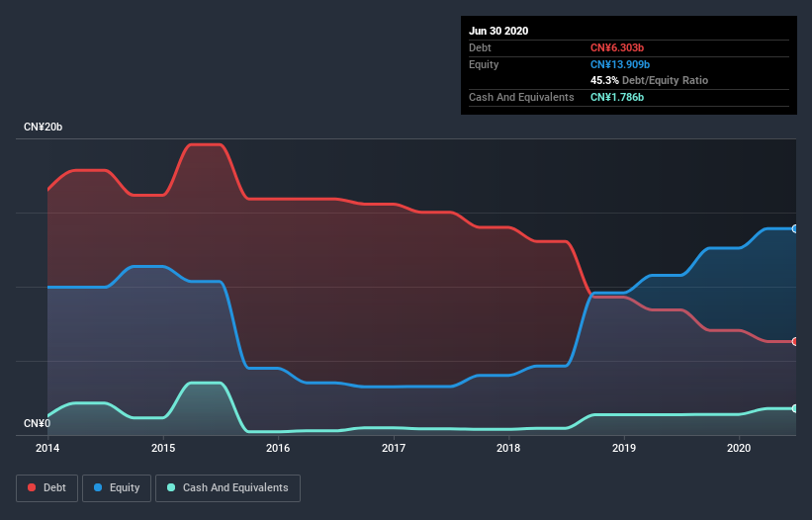
Task: Click the 2017 x-axis label
Action: click(394, 448)
